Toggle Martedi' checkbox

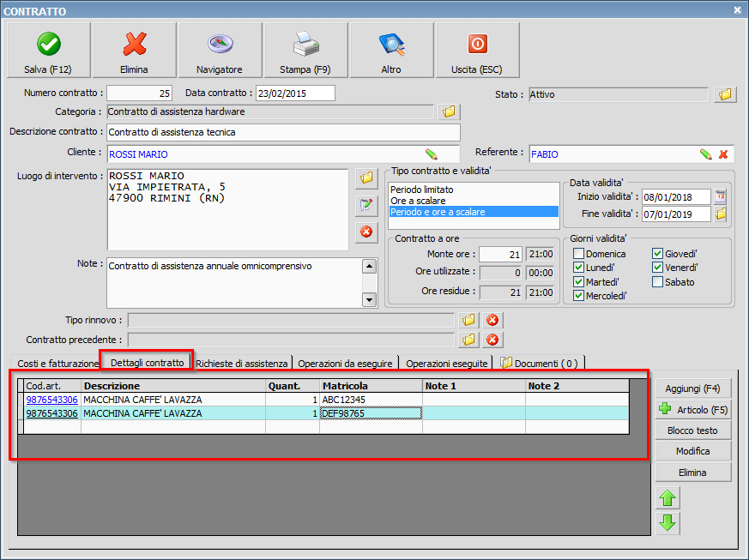click(578, 281)
